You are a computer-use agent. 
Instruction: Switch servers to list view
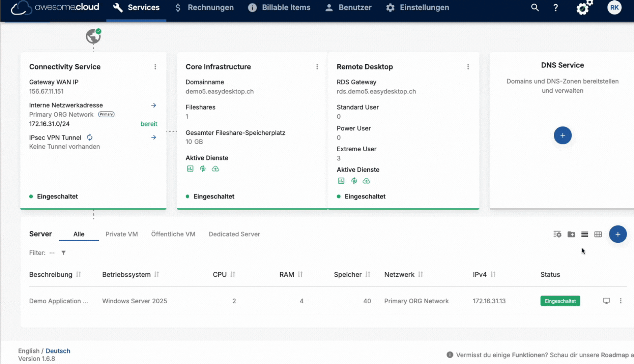(585, 234)
